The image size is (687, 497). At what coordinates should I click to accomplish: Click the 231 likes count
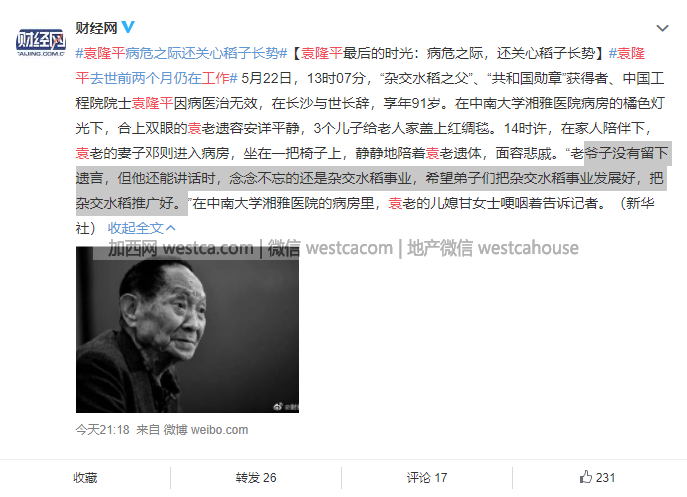click(606, 478)
